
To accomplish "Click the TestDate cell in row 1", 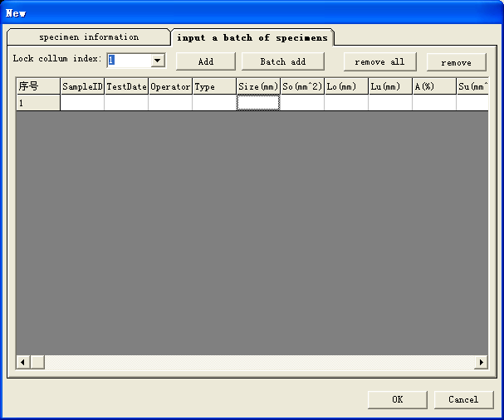I will (126, 103).
